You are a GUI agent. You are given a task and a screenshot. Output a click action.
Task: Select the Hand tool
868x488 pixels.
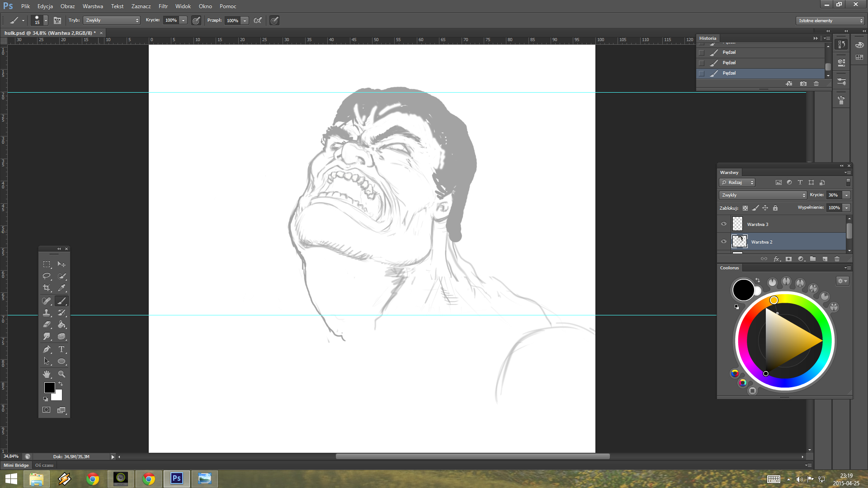(x=47, y=374)
